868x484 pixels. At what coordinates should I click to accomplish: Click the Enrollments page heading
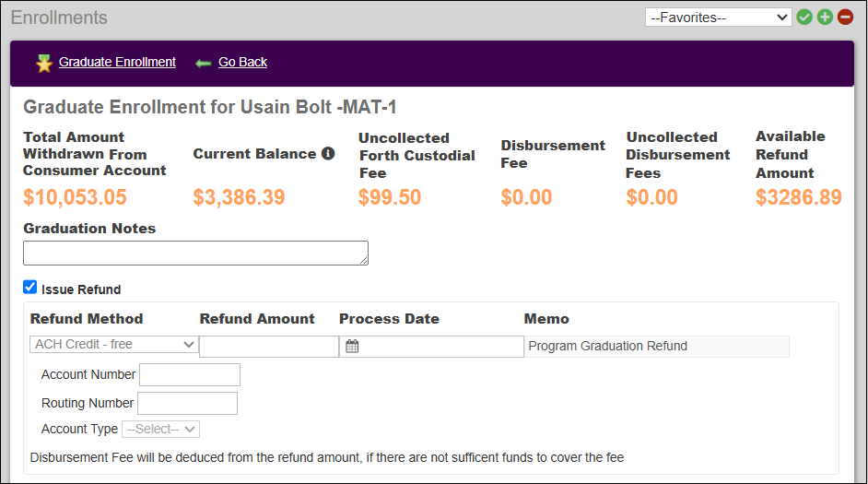coord(59,18)
